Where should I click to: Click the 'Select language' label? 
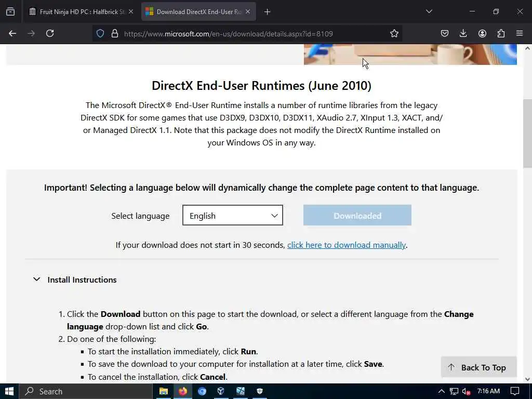point(140,216)
